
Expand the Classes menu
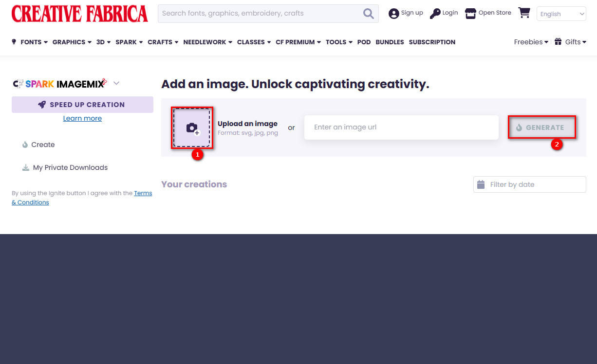(x=254, y=42)
